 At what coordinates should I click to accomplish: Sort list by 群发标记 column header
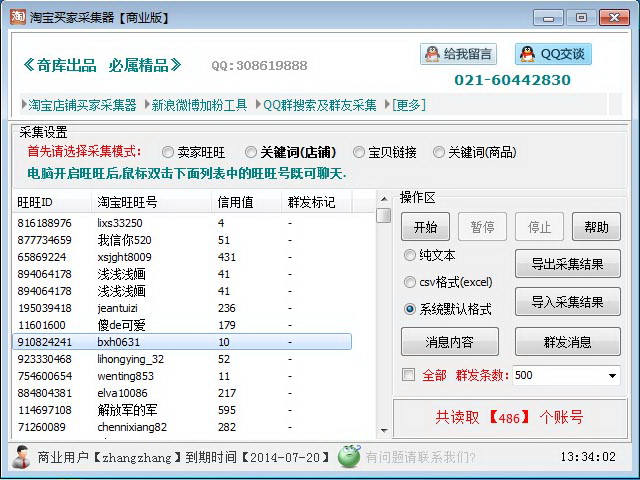[x=316, y=202]
